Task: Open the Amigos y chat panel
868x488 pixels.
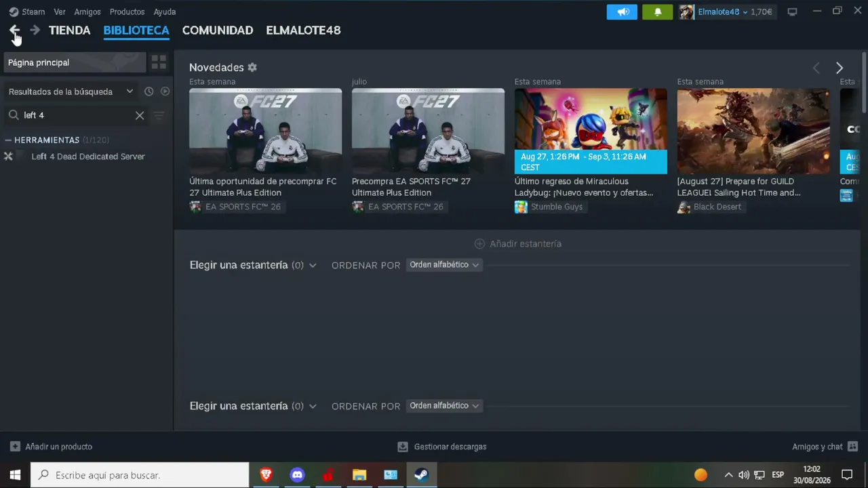Action: click(x=817, y=447)
